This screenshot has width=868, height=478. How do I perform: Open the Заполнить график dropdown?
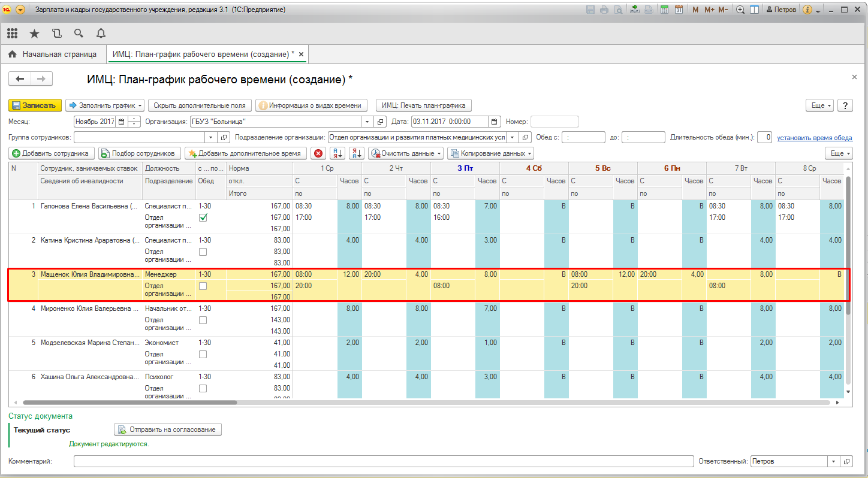click(105, 105)
